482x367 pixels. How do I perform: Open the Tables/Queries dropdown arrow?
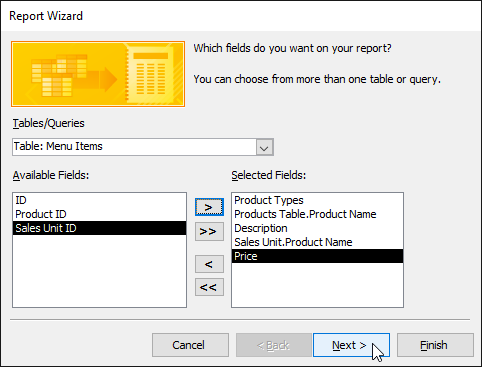pyautogui.click(x=264, y=147)
